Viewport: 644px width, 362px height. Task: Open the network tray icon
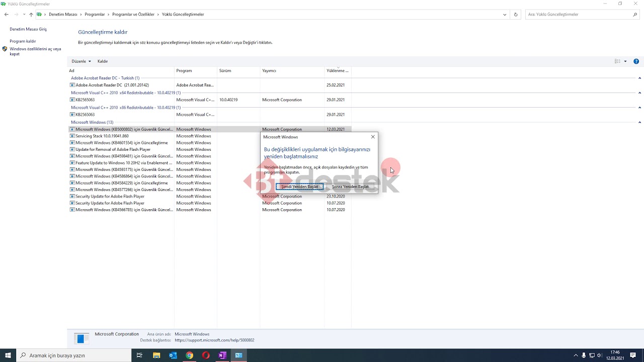coord(592,355)
